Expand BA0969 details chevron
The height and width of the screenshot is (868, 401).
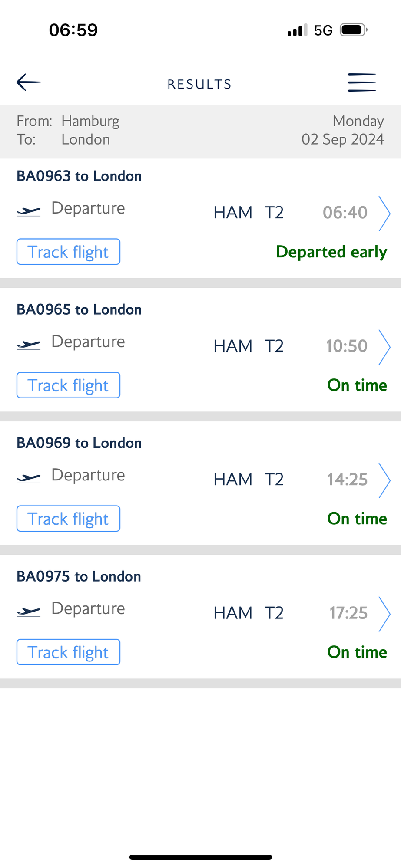tap(384, 480)
